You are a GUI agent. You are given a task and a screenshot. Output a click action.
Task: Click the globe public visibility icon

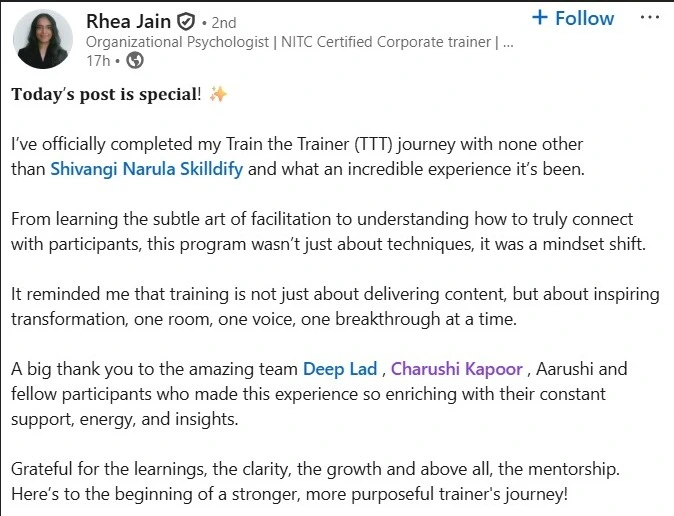pyautogui.click(x=135, y=61)
